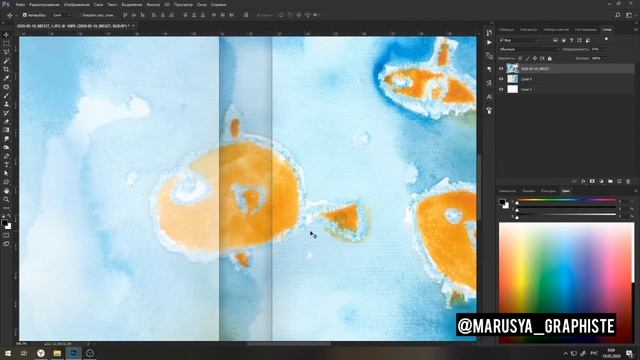Select the Lasso tool
640x360 pixels.
6,52
